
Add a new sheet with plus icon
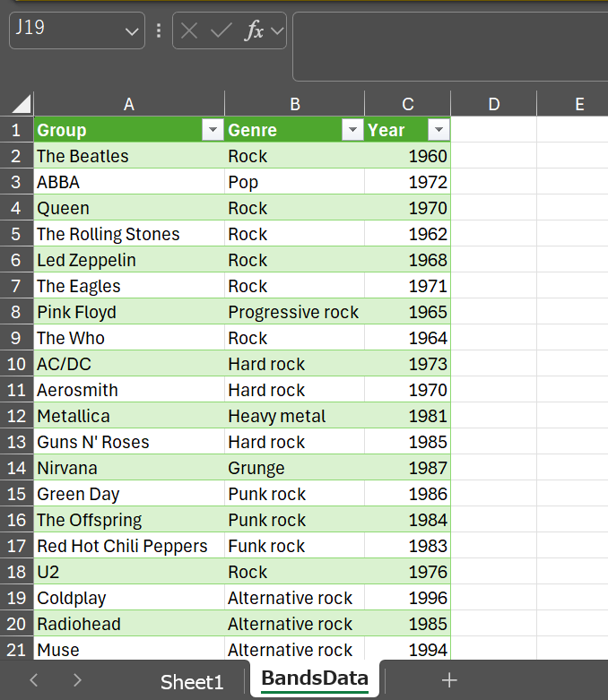coord(449,680)
